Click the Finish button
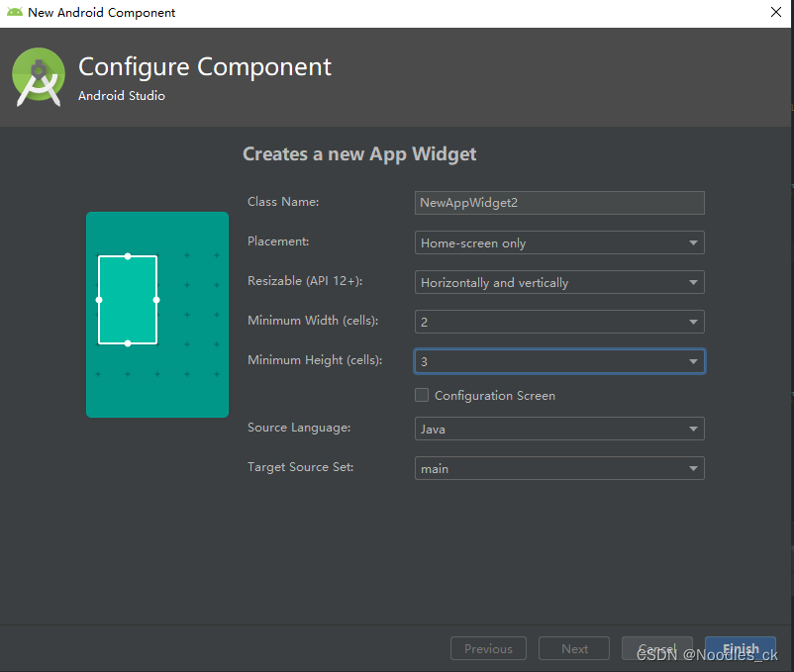Viewport: 794px width, 672px height. (740, 648)
